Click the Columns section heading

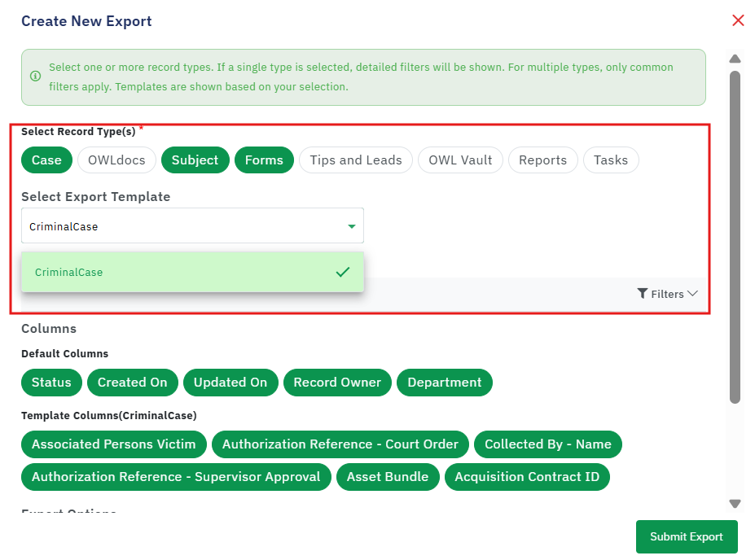tap(49, 329)
